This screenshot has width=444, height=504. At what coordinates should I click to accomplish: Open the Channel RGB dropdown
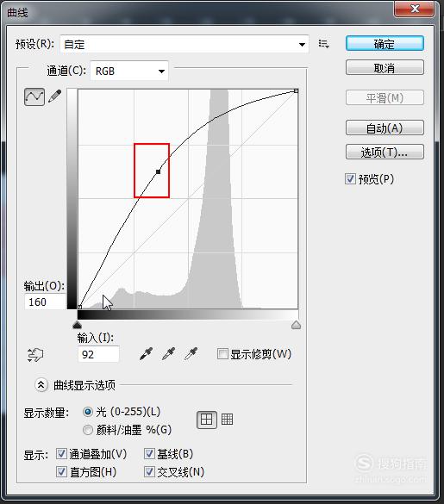tap(129, 71)
